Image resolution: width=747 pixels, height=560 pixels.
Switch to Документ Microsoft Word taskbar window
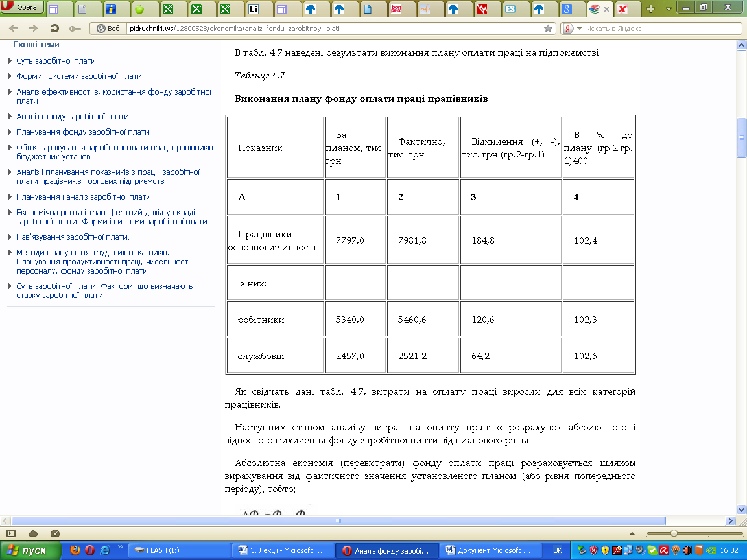(491, 550)
